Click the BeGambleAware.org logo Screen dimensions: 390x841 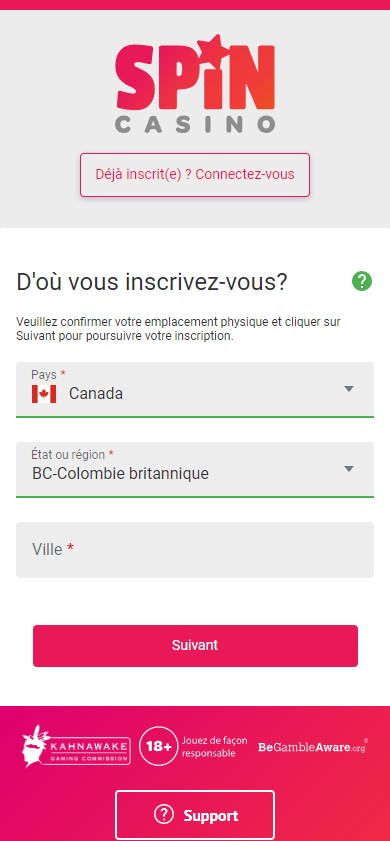[x=313, y=747]
